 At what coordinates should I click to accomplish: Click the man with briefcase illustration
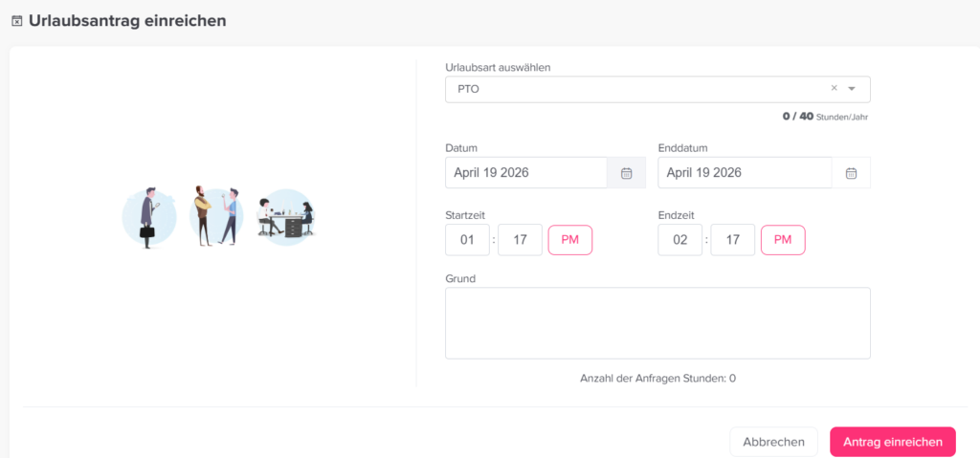(x=148, y=217)
